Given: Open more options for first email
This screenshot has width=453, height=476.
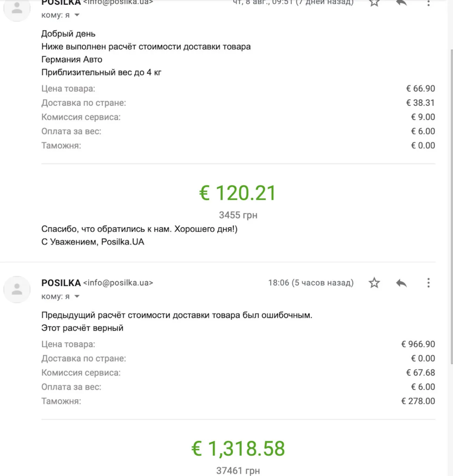Looking at the screenshot, I should click(428, 3).
